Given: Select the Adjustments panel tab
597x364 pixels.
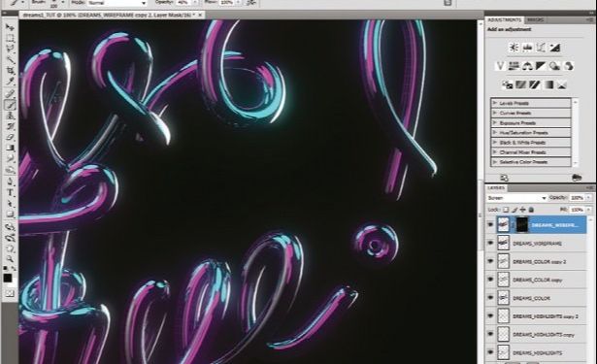Looking at the screenshot, I should 505,19.
